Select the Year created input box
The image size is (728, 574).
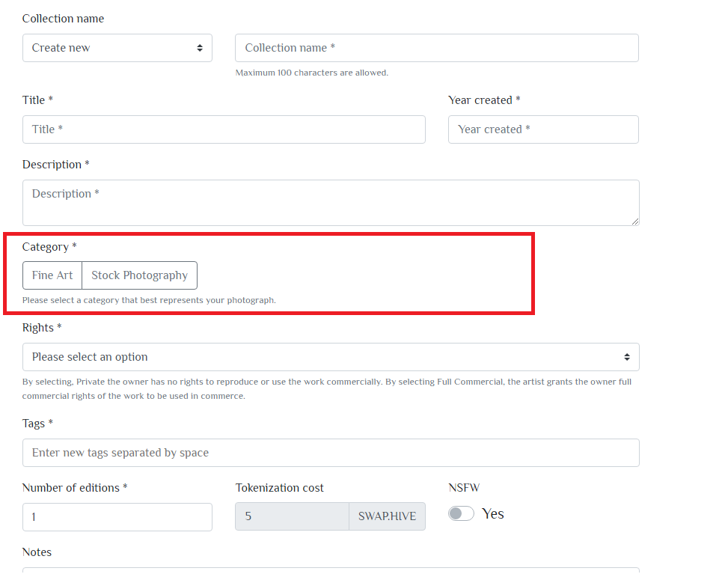543,129
